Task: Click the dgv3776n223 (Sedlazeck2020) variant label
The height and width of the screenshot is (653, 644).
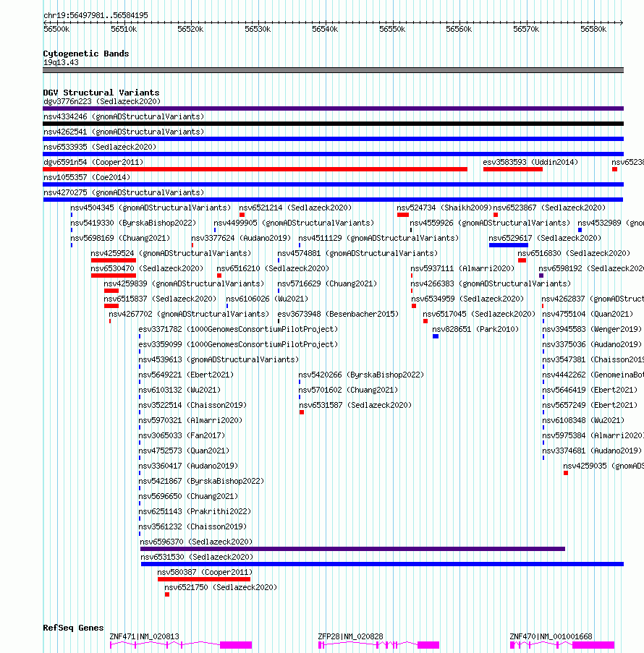Action: (x=102, y=102)
